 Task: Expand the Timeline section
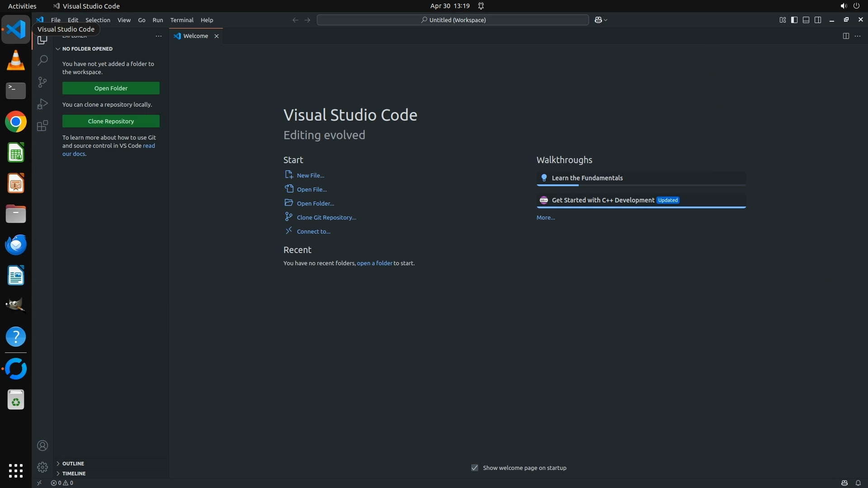(74, 473)
